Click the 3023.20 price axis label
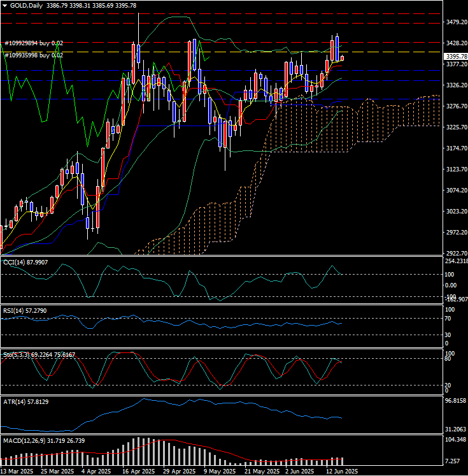The image size is (468, 476). [457, 211]
